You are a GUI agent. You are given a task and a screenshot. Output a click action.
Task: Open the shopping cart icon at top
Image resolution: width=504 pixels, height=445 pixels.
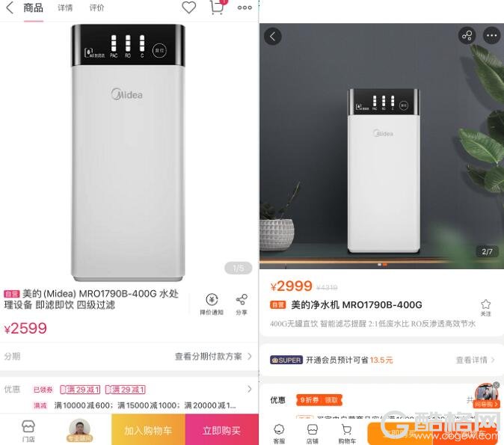218,7
